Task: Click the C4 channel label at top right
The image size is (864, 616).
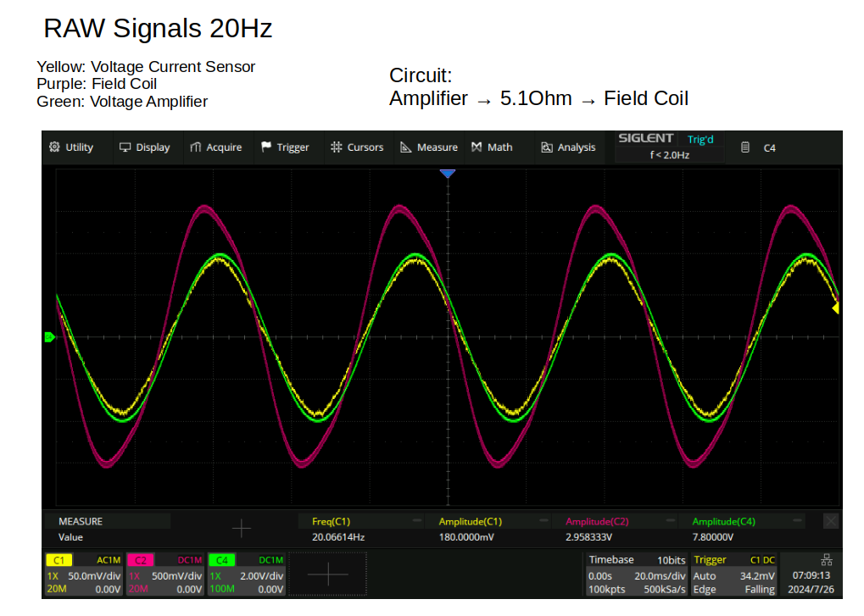Action: click(770, 148)
